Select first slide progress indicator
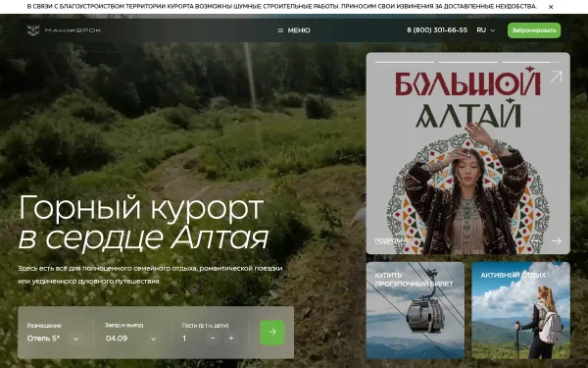This screenshot has width=588, height=368. (405, 62)
